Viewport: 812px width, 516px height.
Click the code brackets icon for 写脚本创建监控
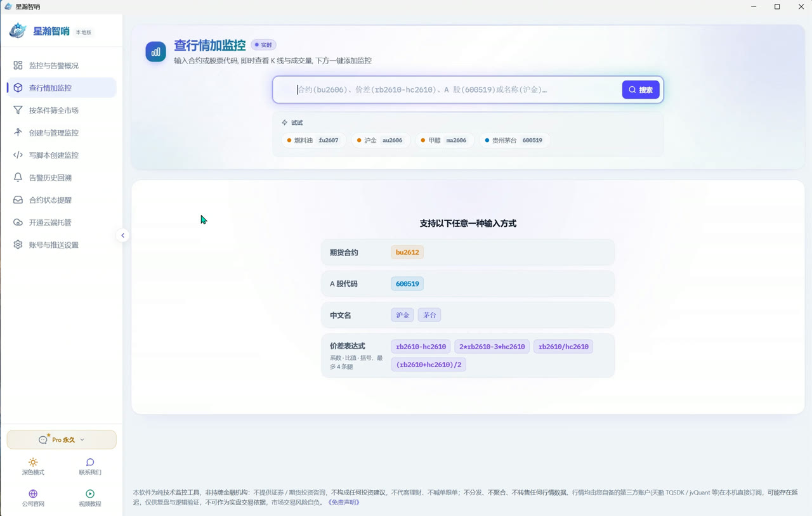pos(18,155)
